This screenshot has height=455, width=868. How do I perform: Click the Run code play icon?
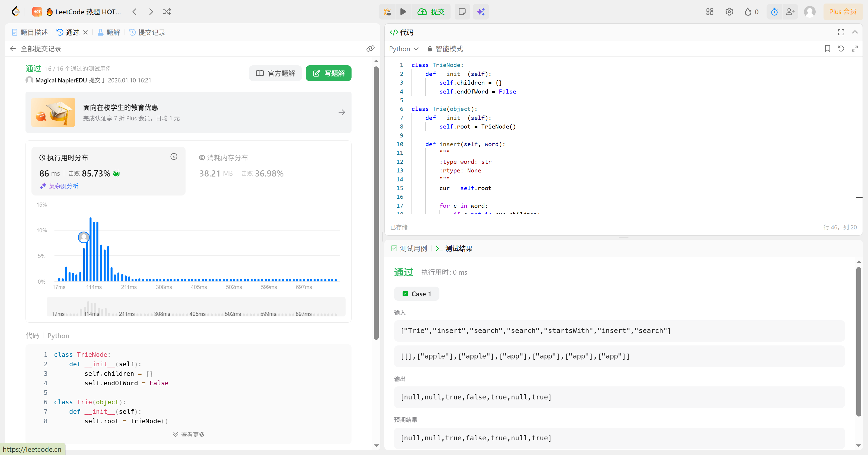[403, 12]
